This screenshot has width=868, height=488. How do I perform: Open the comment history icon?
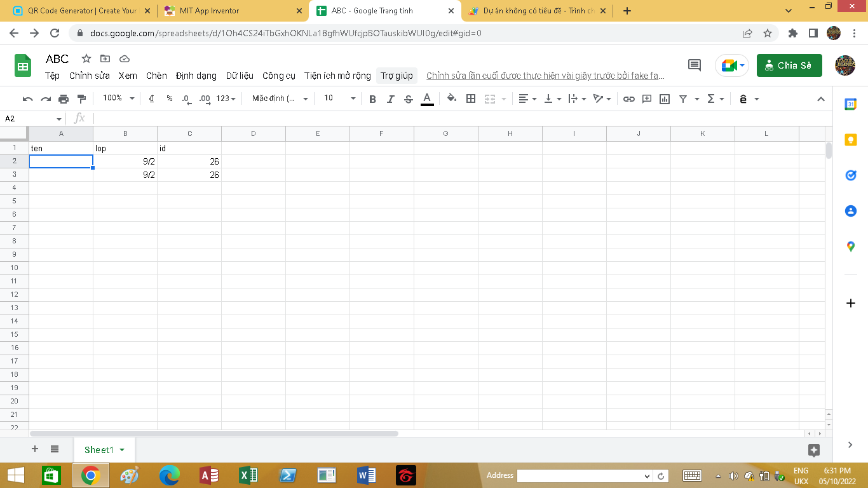(x=695, y=65)
